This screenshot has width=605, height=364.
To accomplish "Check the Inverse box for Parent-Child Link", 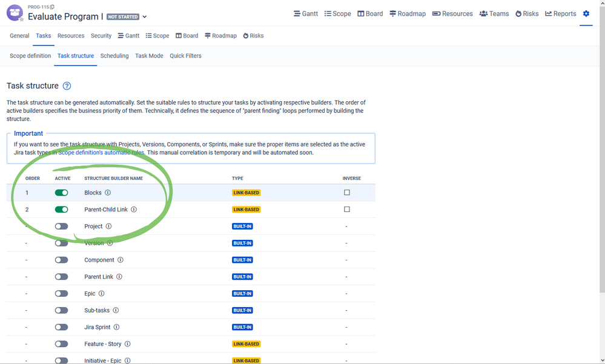I will pos(347,209).
